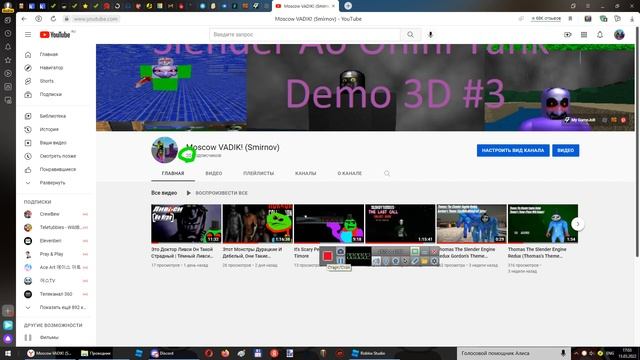Open the Телеканал 360 subscription

tap(56, 294)
